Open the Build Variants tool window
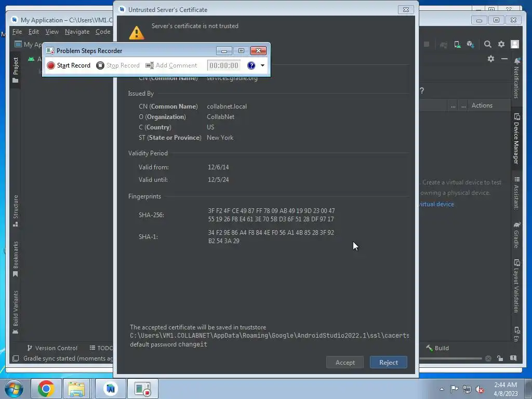The height and width of the screenshot is (399, 532). [x=15, y=312]
